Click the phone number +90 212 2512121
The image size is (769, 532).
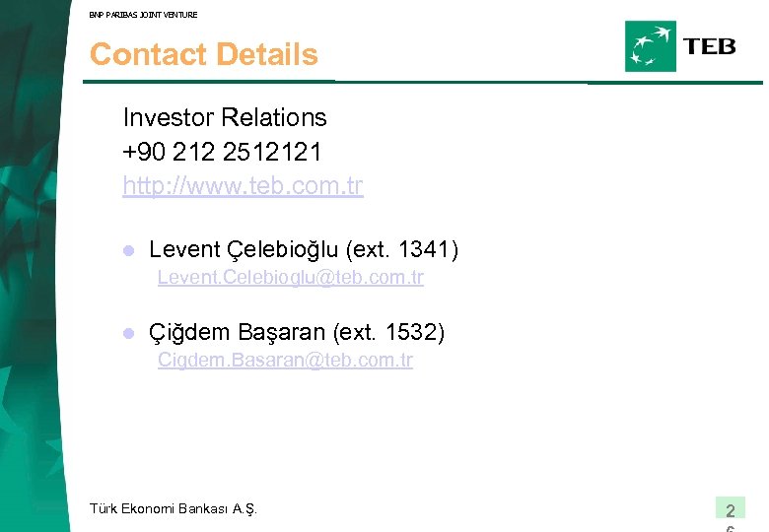(x=222, y=152)
